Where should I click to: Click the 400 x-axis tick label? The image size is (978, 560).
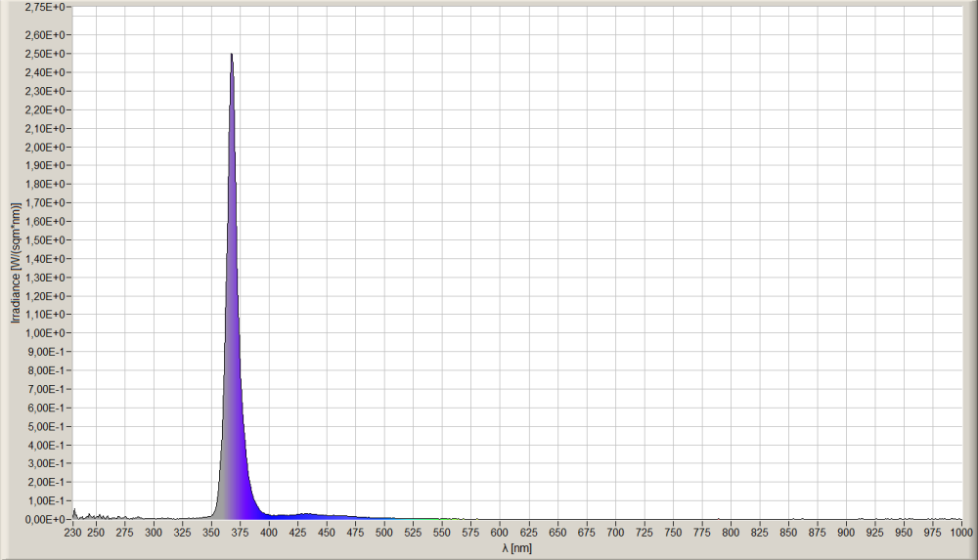click(269, 533)
